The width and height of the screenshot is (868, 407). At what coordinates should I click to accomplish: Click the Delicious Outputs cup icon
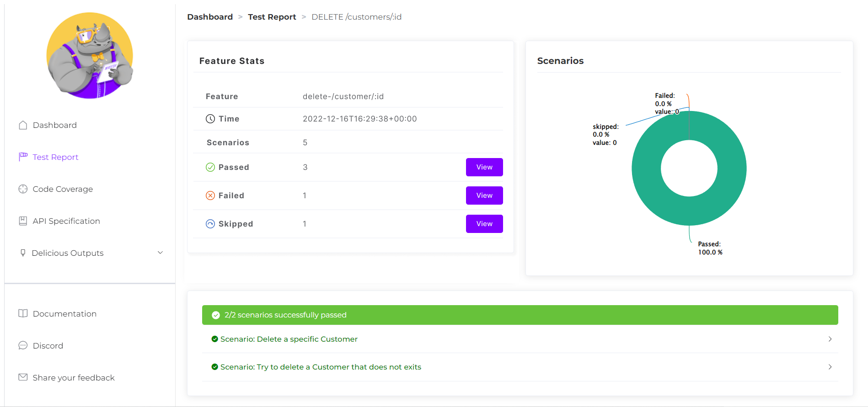pyautogui.click(x=23, y=253)
